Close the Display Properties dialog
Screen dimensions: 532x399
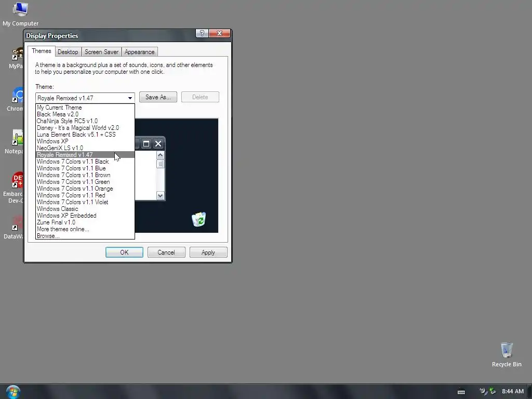tap(220, 33)
